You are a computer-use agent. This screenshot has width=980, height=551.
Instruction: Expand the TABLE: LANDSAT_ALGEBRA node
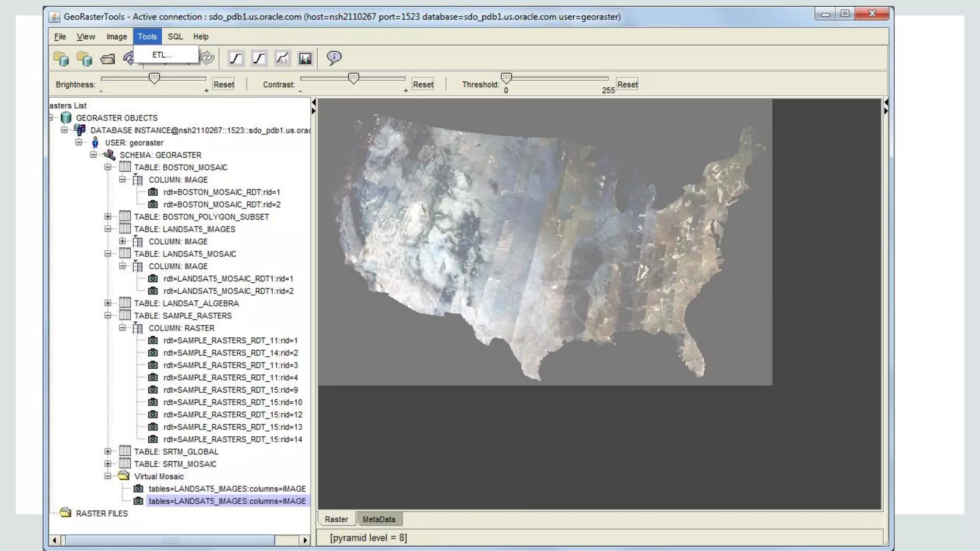108,303
